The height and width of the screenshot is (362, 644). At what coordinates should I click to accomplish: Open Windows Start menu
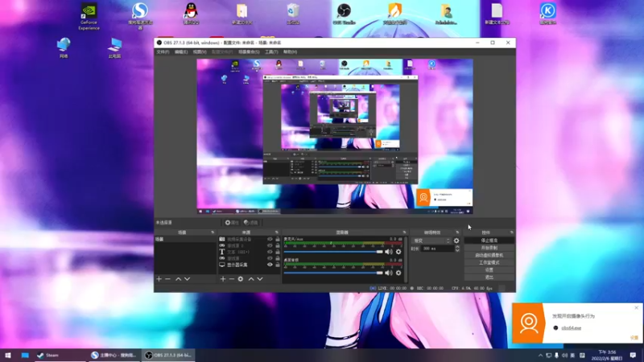pos(8,356)
